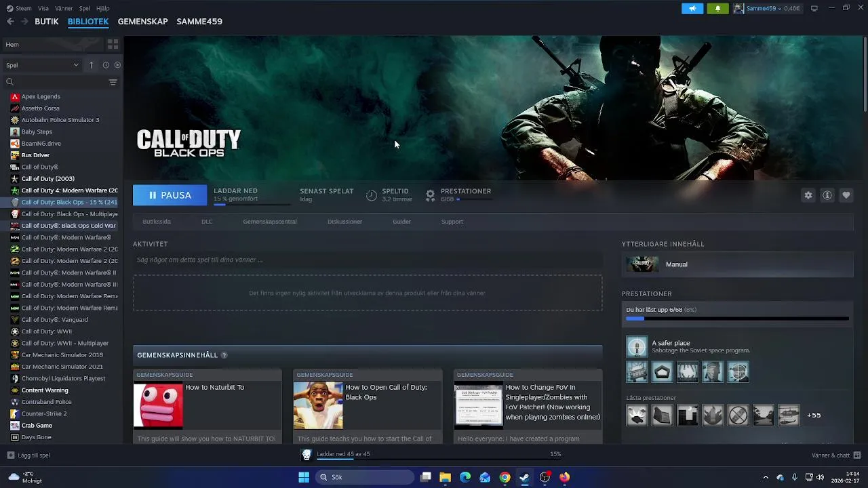The width and height of the screenshot is (868, 488).
Task: Open the A safer place achievement icon
Action: click(x=637, y=346)
